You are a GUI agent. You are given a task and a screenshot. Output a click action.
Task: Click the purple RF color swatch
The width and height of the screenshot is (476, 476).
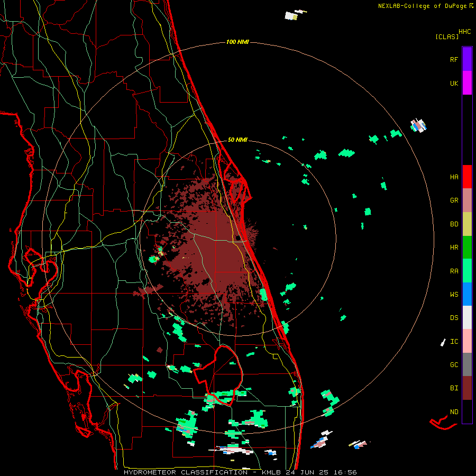pyautogui.click(x=467, y=59)
